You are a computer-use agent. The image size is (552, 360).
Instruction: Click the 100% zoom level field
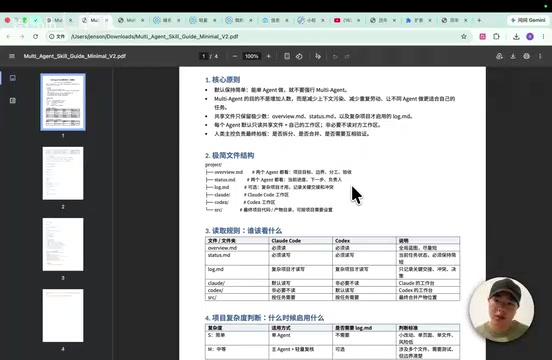click(252, 56)
